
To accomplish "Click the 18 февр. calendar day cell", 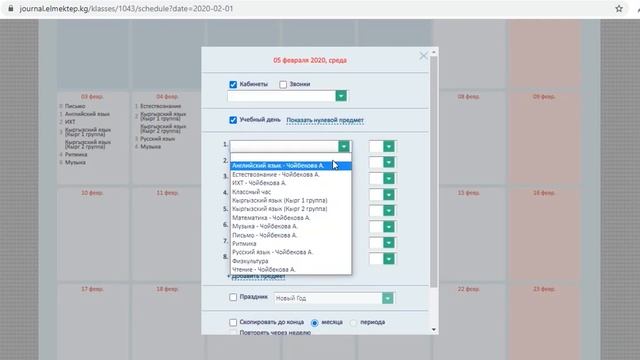I will click(x=167, y=322).
